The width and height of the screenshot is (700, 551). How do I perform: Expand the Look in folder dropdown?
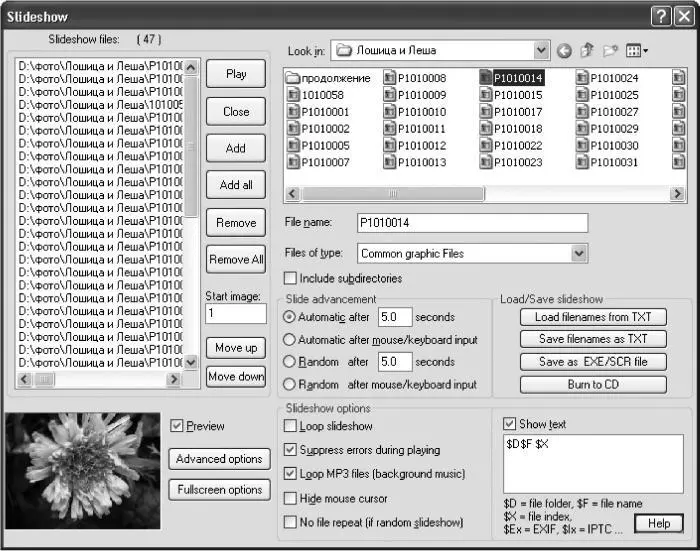541,50
